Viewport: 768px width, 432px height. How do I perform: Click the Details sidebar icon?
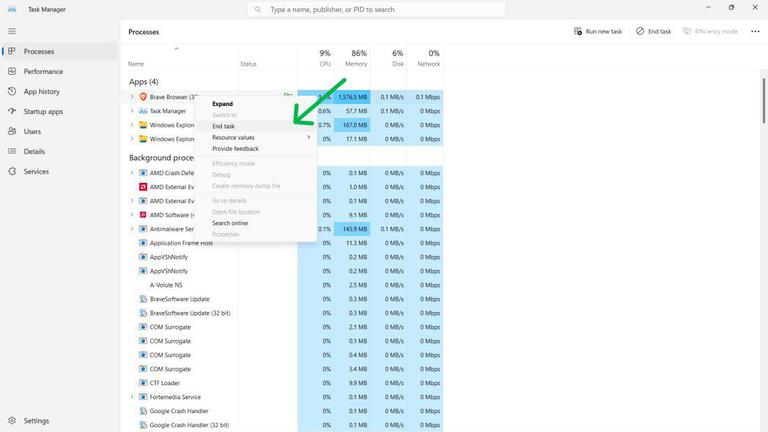tap(12, 151)
